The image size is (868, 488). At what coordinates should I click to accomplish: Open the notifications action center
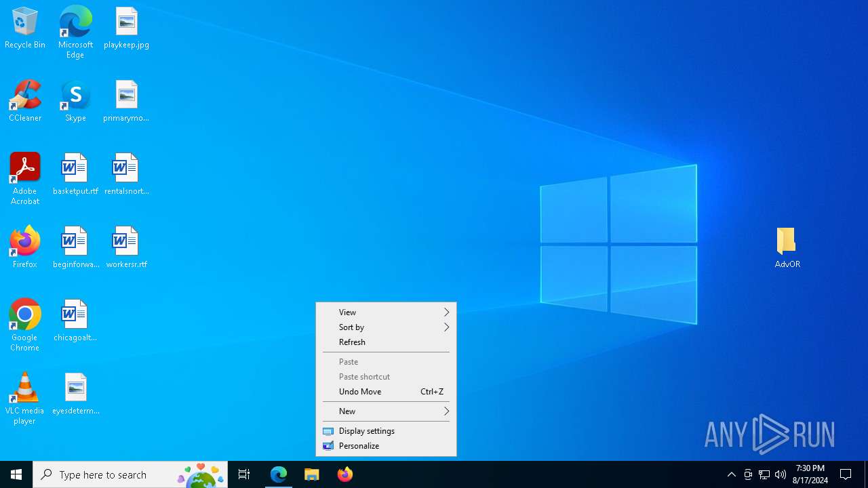(x=846, y=474)
